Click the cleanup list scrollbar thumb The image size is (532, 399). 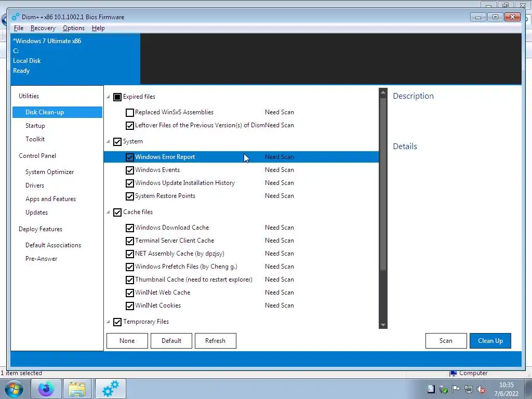(x=383, y=183)
